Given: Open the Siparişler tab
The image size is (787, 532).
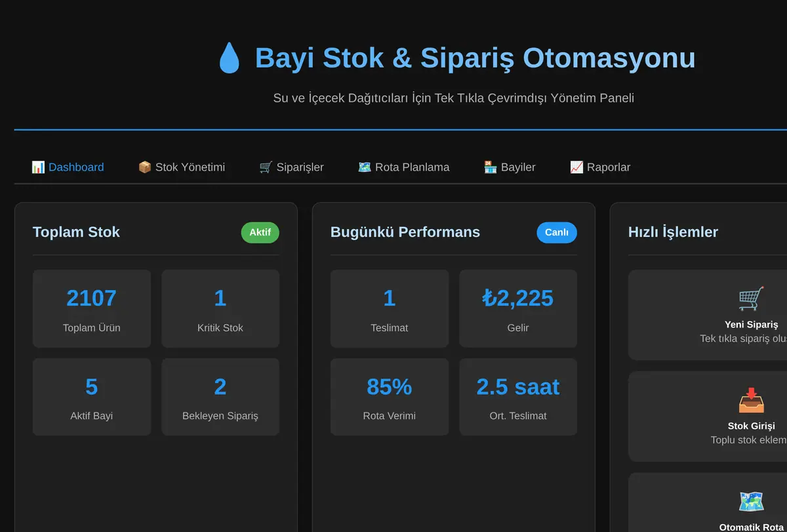Looking at the screenshot, I should (x=291, y=167).
